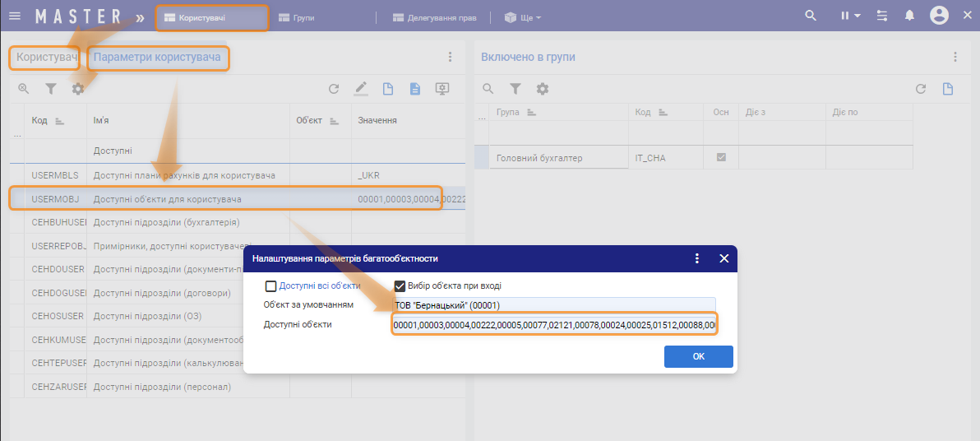Expand the double-chevron next to MASTER

(x=141, y=16)
